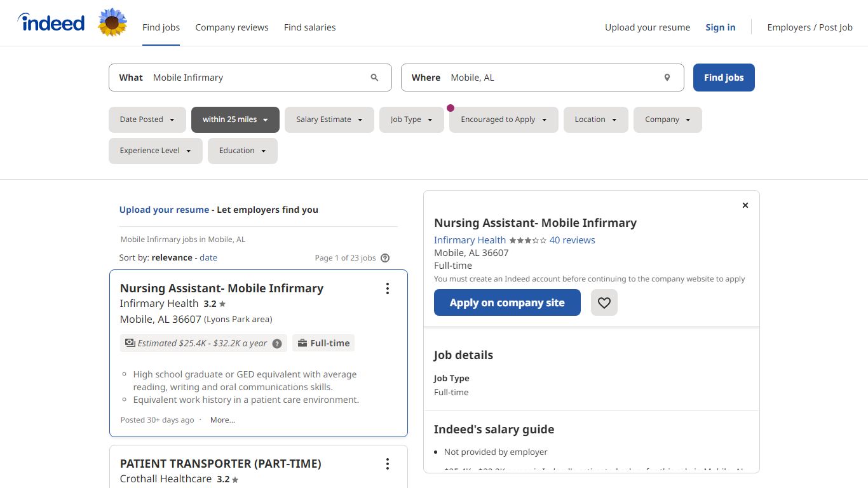This screenshot has height=488, width=868.
Task: Click Sign in
Action: pos(721,27)
